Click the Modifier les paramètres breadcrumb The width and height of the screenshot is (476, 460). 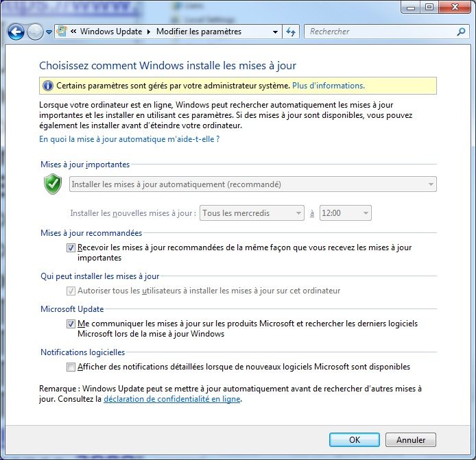point(198,32)
